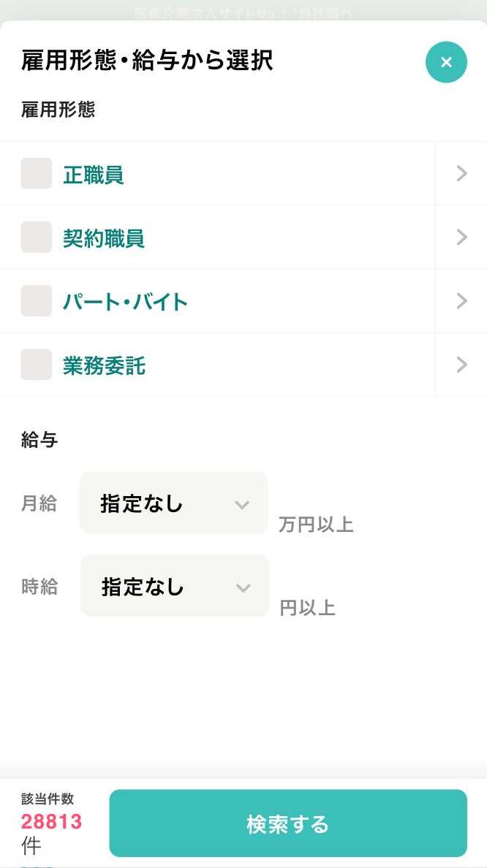Image resolution: width=487 pixels, height=868 pixels.
Task: Check the パート・バイト checkbox
Action: tap(36, 300)
